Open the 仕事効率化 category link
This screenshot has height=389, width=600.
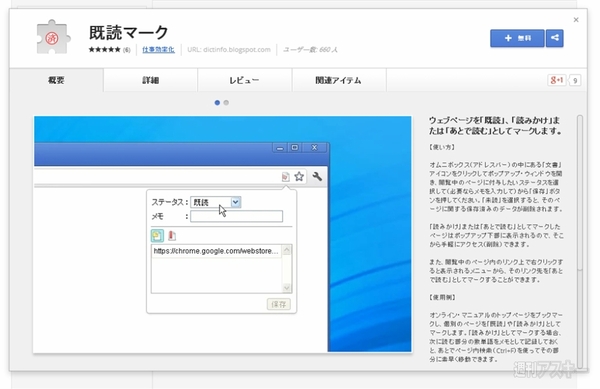tap(158, 49)
